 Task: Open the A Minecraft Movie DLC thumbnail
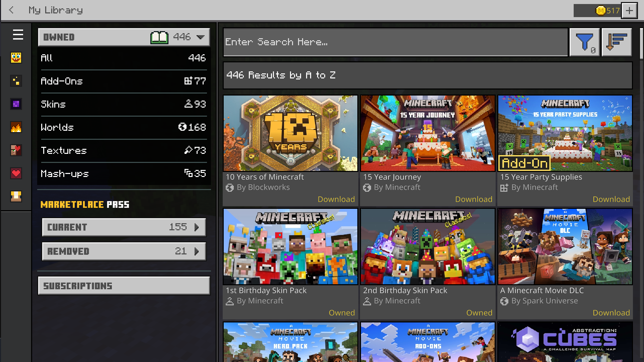pyautogui.click(x=565, y=247)
